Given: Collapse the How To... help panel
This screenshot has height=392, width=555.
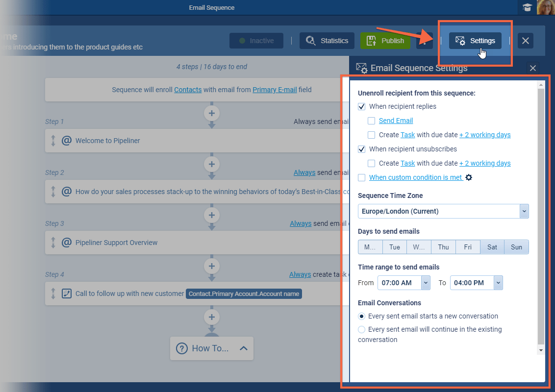Looking at the screenshot, I should pos(243,348).
